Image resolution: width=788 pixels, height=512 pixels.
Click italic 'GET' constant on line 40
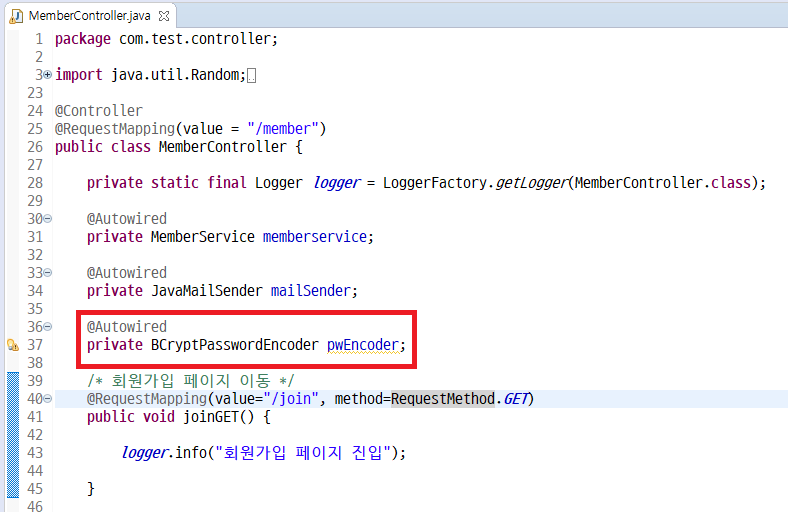click(x=516, y=399)
